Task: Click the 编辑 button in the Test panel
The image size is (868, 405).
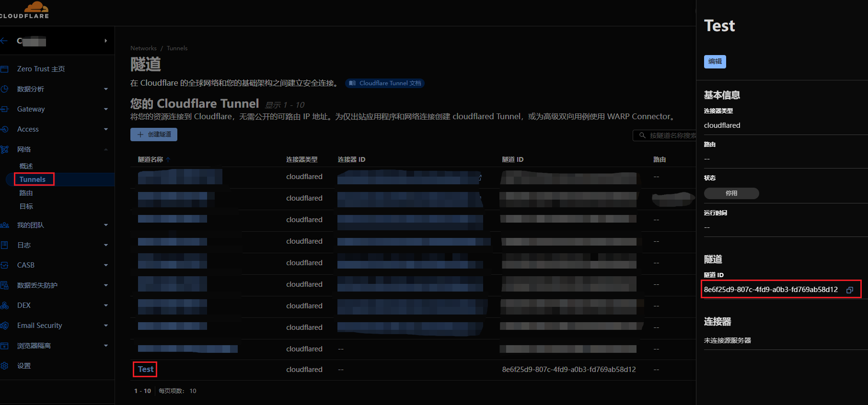Action: [715, 61]
